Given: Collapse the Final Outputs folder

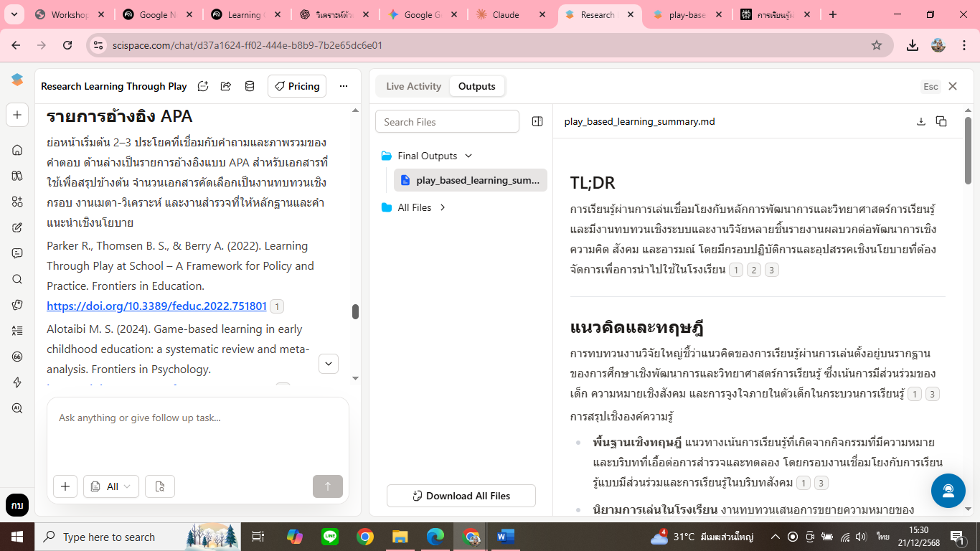Looking at the screenshot, I should [469, 156].
